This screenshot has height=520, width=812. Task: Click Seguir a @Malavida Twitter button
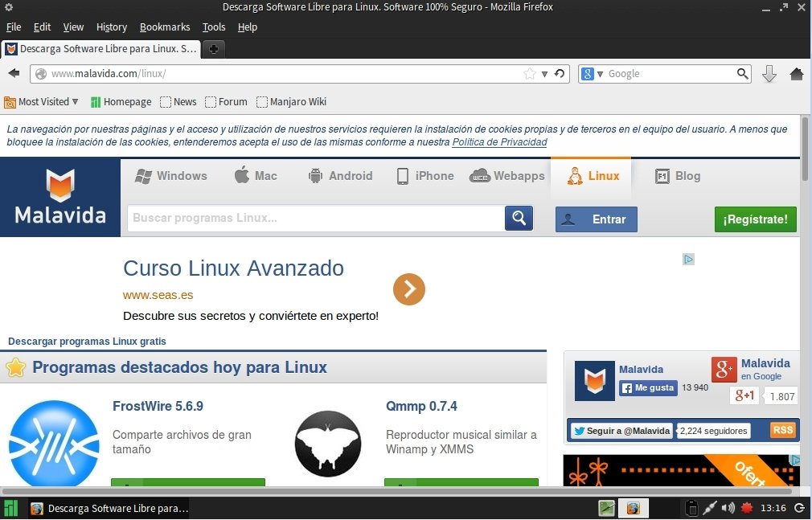(x=621, y=431)
